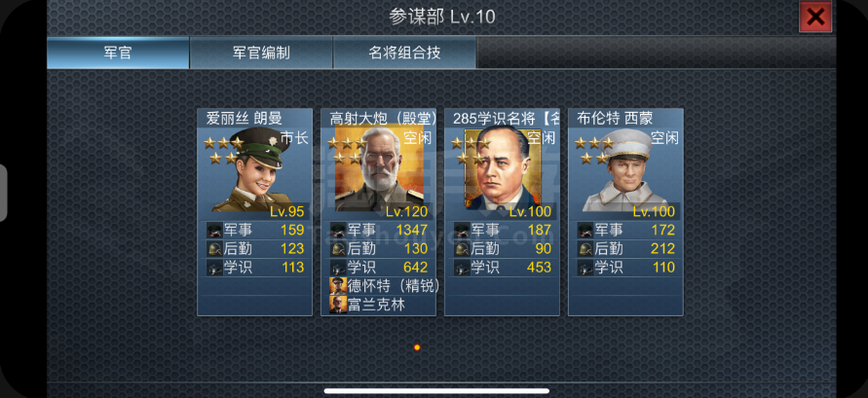Select 布伦特 西蒙 officer in white uniform
Screen dimensions: 868x398
pyautogui.click(x=625, y=169)
